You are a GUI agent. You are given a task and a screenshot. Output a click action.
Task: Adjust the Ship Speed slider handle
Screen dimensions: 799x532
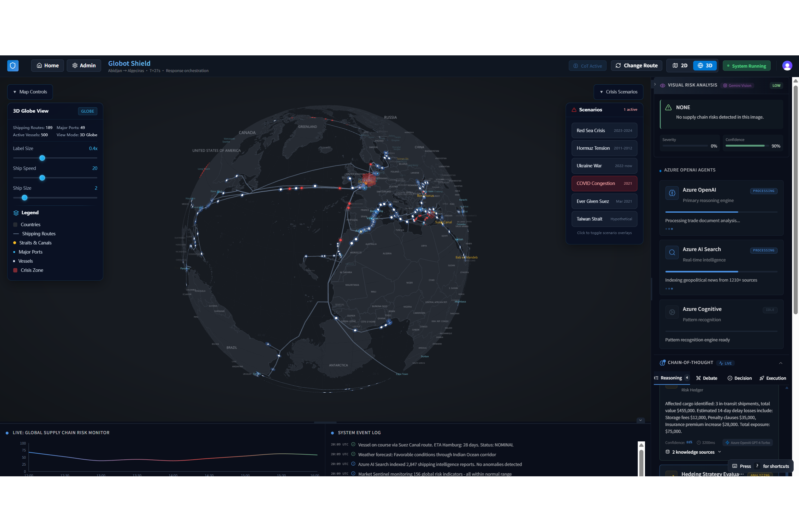42,178
